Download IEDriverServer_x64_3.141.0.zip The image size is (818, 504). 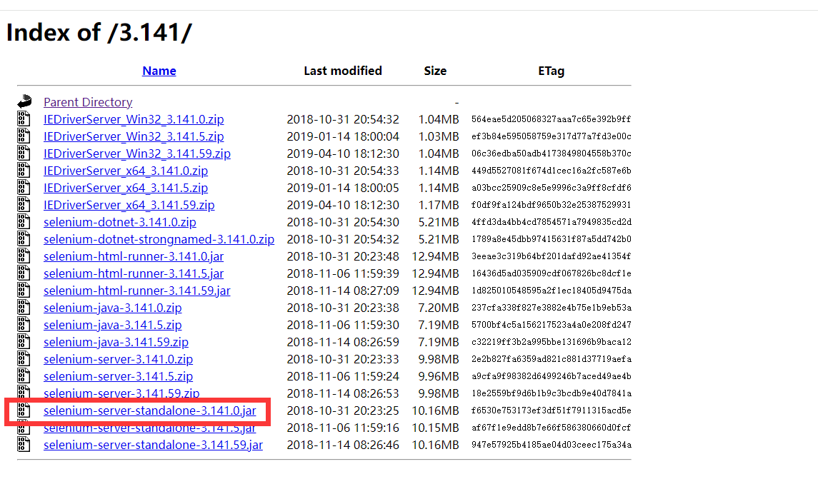coord(126,171)
